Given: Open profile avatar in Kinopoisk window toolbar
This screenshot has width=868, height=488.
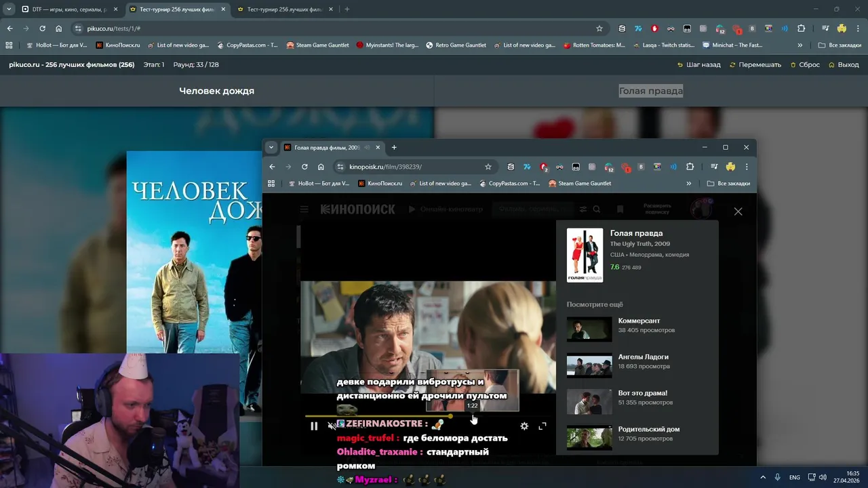Looking at the screenshot, I should point(730,167).
